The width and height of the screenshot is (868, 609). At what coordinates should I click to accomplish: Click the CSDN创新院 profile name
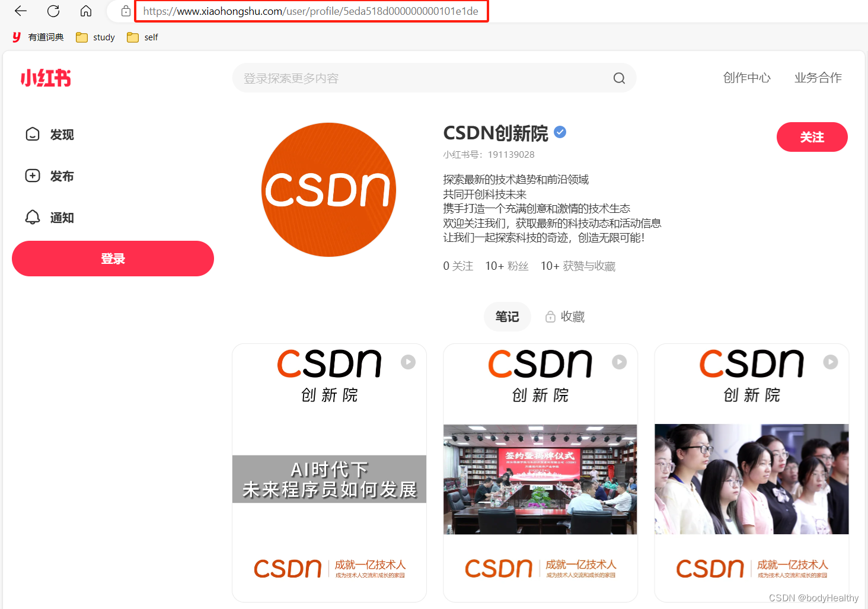point(496,133)
